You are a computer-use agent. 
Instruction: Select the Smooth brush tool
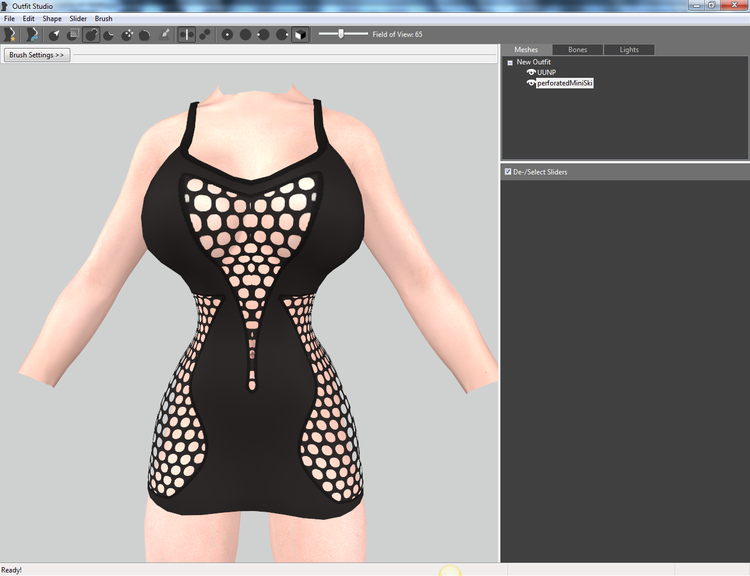[145, 34]
